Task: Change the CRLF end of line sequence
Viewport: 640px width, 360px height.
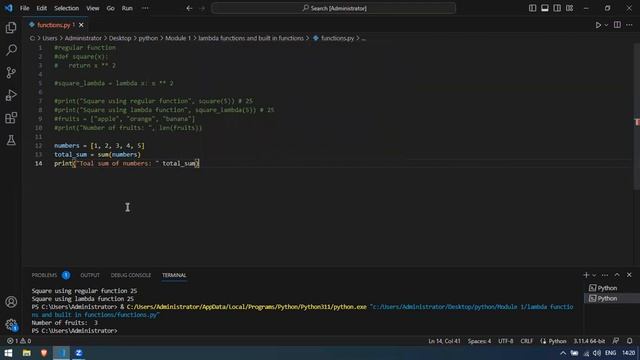Action: pyautogui.click(x=527, y=341)
